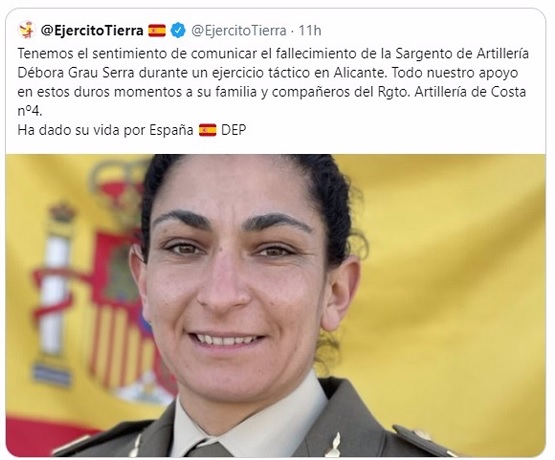Open the tweet via the 11h timestamp
The width and height of the screenshot is (555, 460).
tap(310, 31)
